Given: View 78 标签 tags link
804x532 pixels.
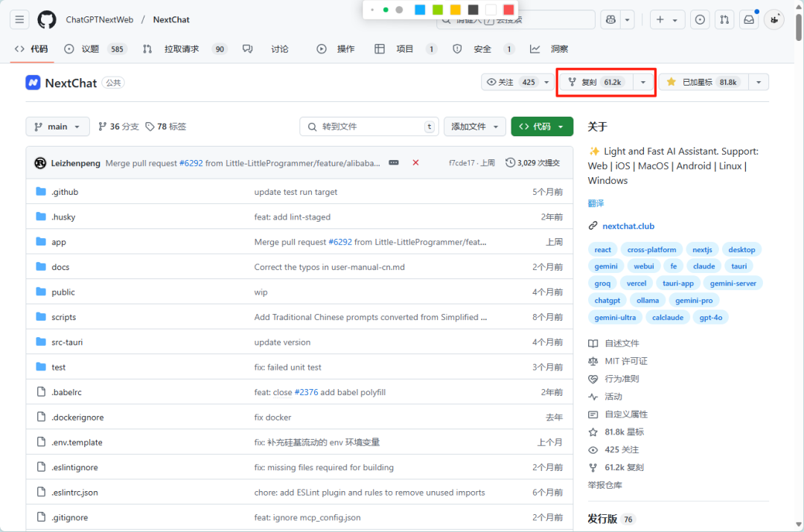Looking at the screenshot, I should (x=165, y=126).
